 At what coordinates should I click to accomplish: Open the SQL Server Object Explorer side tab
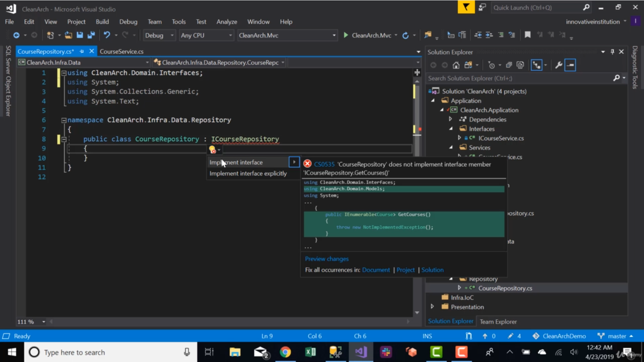pos(8,80)
